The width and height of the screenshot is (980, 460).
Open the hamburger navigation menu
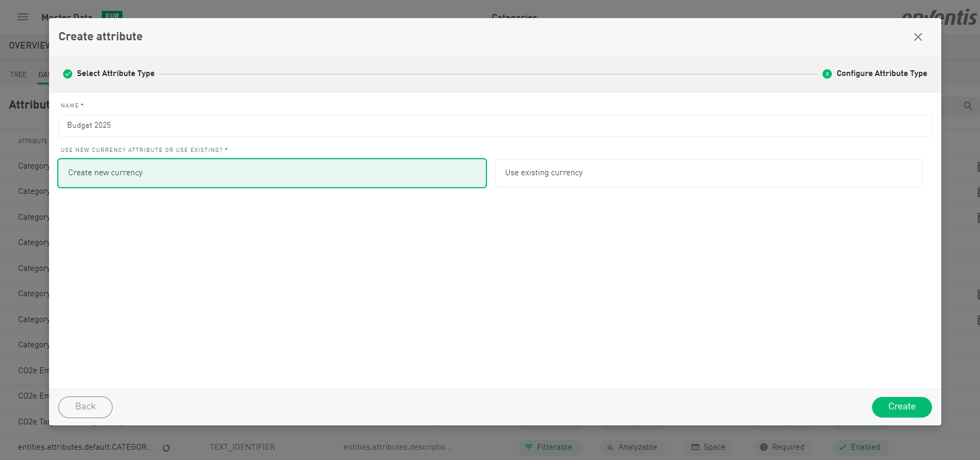[x=23, y=17]
